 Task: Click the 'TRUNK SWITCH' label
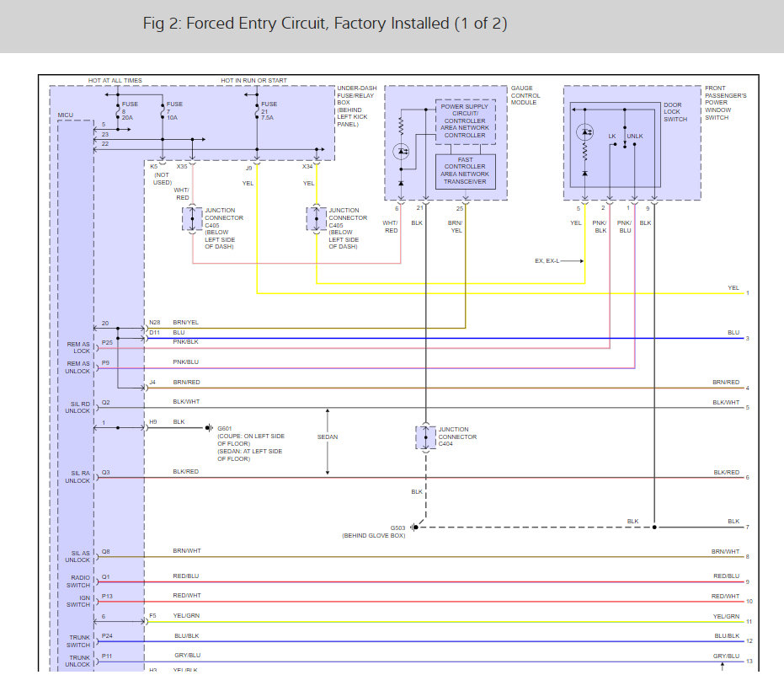click(78, 641)
